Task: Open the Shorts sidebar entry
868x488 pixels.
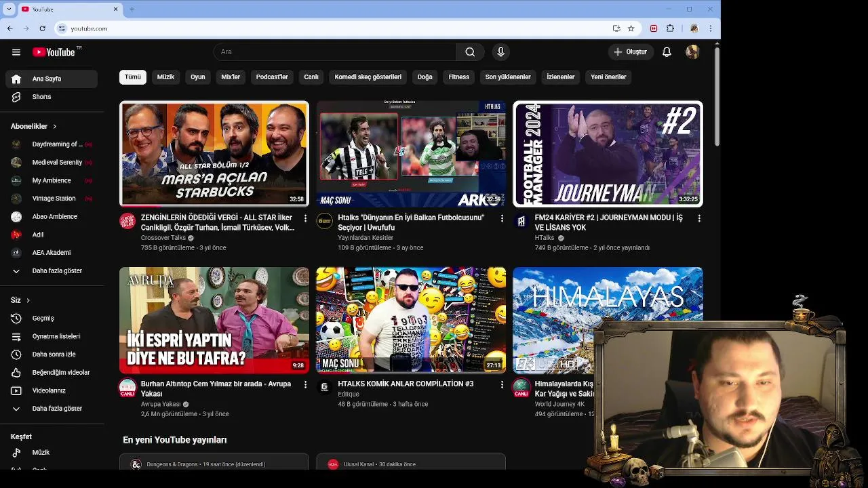Action: pyautogui.click(x=52, y=97)
